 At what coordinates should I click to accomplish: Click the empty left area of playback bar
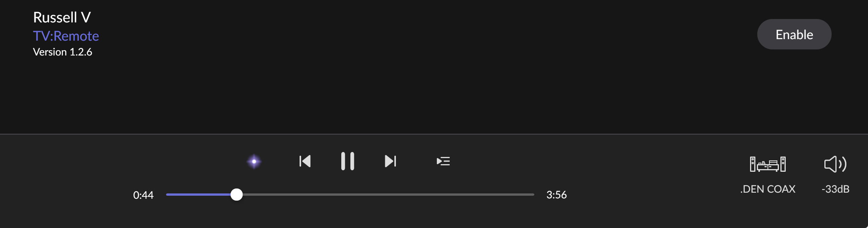click(x=64, y=181)
